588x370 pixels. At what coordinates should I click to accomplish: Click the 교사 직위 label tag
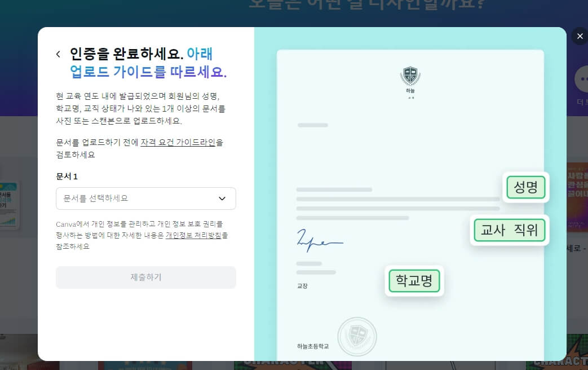[509, 230]
